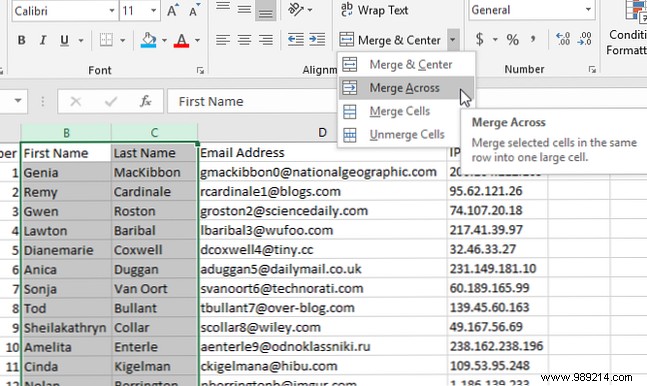The width and height of the screenshot is (647, 386).
Task: Select cell containing Genia
Action: (66, 173)
